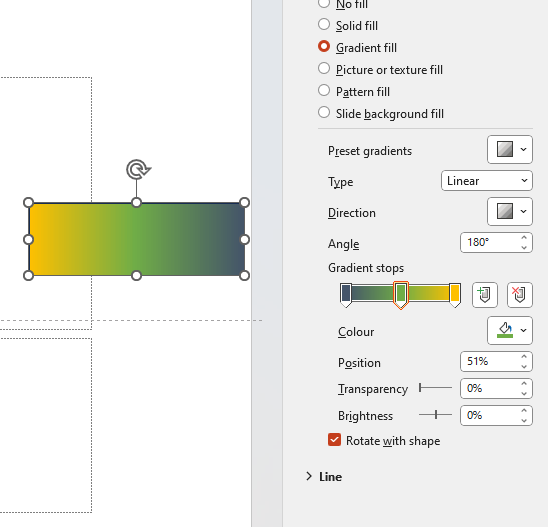This screenshot has width=548, height=527.
Task: Open the Colour paint bucket picker
Action: [x=510, y=331]
